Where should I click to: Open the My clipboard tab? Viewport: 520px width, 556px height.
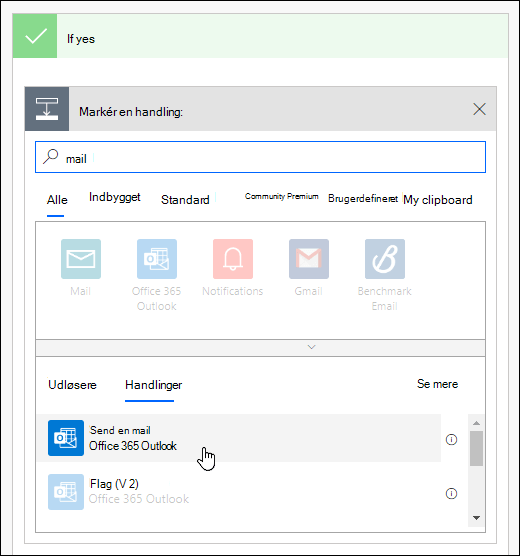(438, 200)
